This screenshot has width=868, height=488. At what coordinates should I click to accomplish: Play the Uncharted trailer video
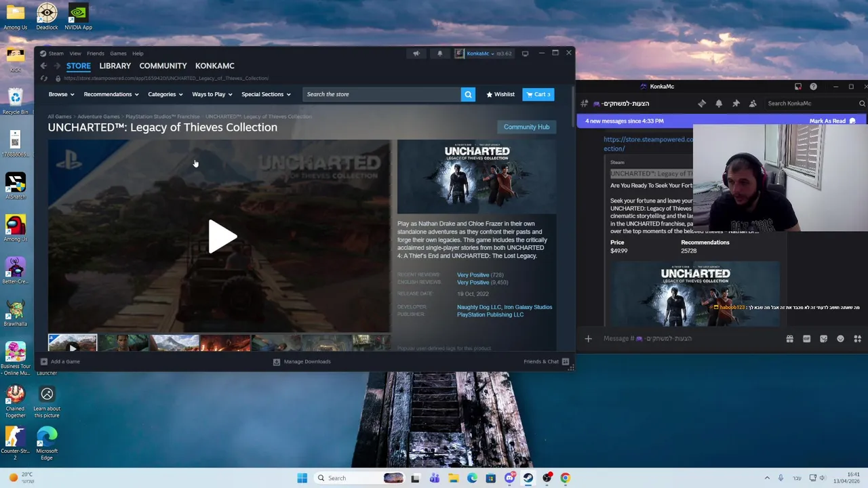(223, 237)
